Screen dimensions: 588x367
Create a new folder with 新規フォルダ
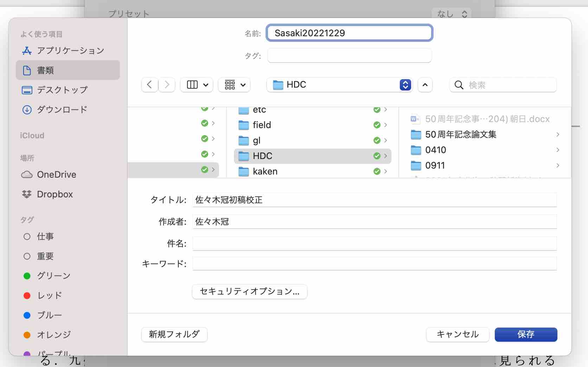pyautogui.click(x=174, y=334)
